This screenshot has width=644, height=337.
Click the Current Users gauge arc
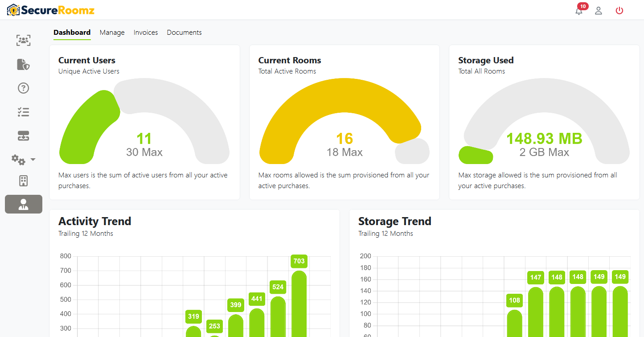144,120
